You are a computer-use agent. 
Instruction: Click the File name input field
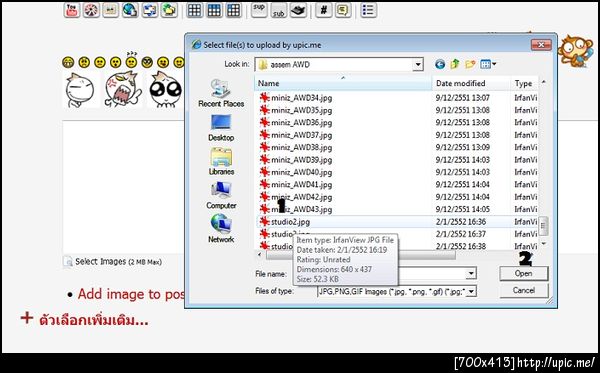point(432,274)
